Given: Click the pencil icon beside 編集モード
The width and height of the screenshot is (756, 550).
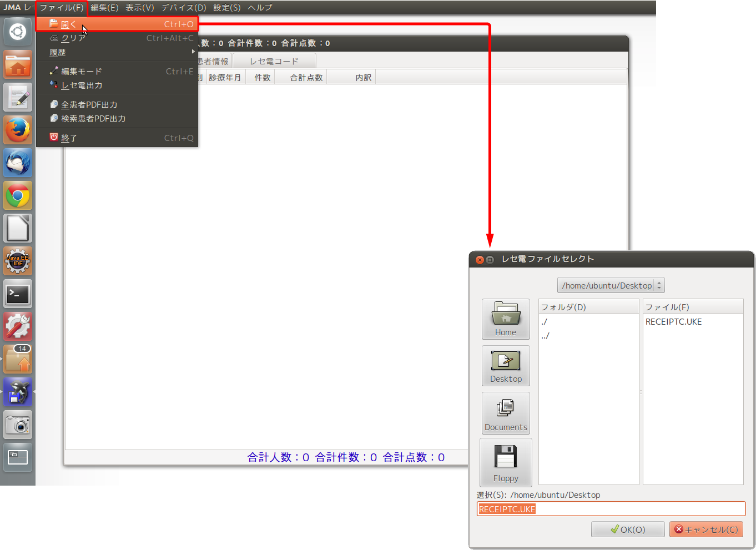Looking at the screenshot, I should pyautogui.click(x=54, y=71).
